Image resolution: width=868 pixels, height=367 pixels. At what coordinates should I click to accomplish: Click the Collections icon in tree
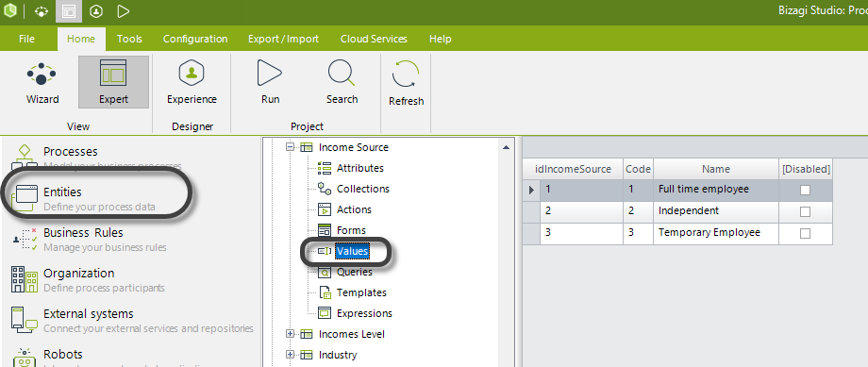tap(325, 189)
